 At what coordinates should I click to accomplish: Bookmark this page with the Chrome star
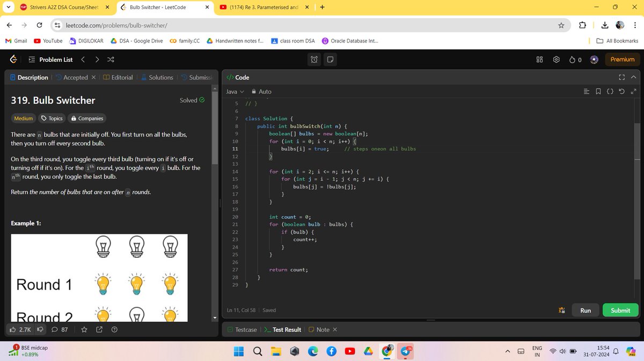(561, 25)
